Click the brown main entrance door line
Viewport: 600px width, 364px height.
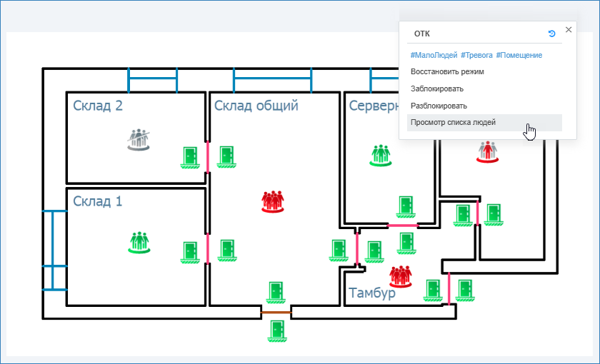(x=276, y=312)
